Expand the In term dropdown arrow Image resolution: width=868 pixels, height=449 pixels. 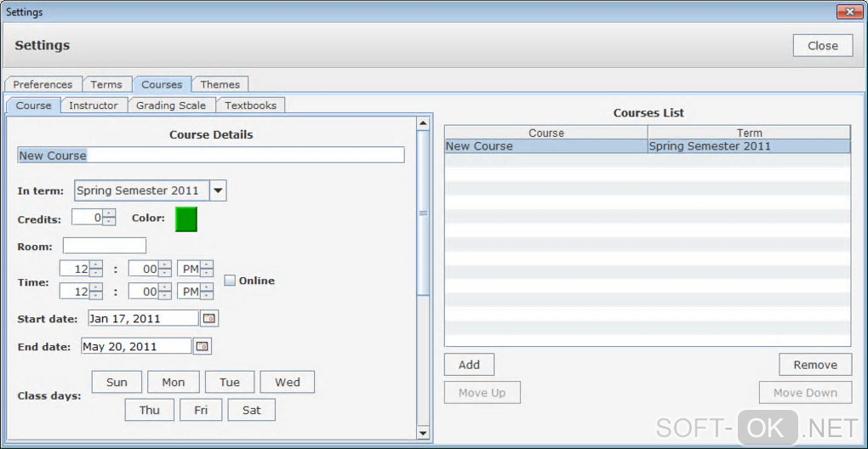point(218,190)
